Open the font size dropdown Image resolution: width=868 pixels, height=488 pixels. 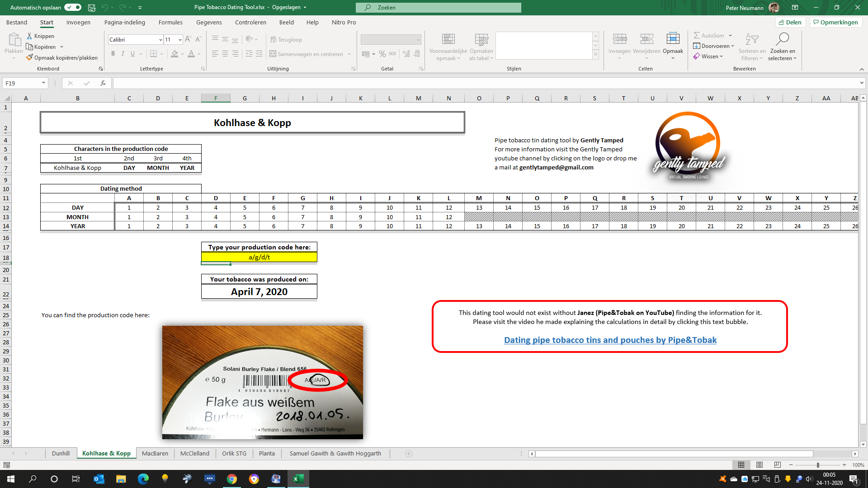click(x=180, y=40)
